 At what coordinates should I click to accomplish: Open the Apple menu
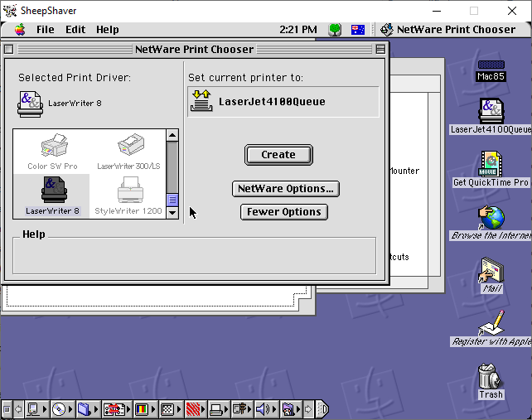(x=20, y=30)
